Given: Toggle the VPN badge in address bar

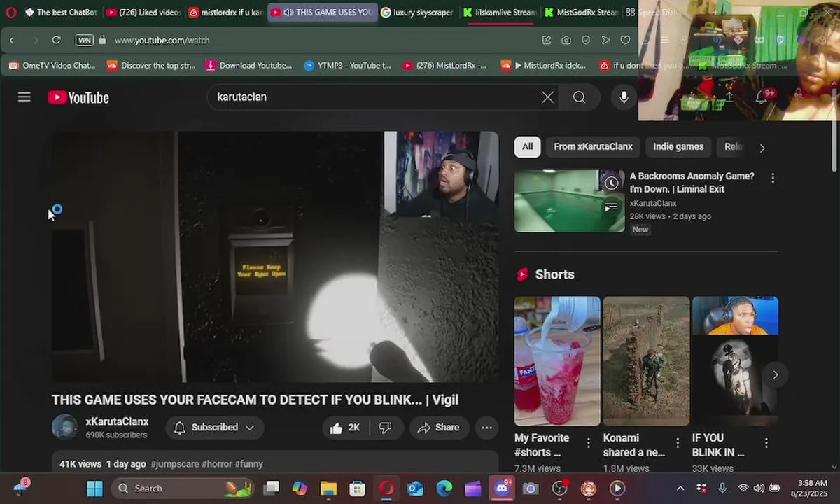Looking at the screenshot, I should point(85,40).
